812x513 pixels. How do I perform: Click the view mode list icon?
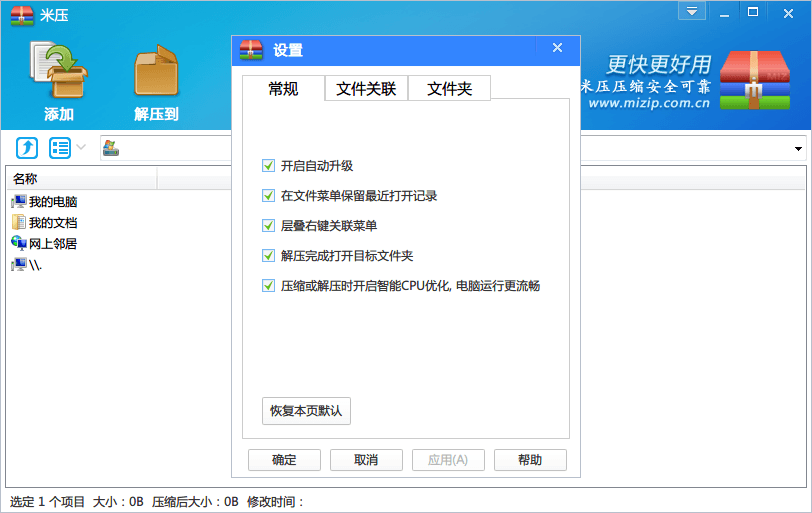click(60, 148)
